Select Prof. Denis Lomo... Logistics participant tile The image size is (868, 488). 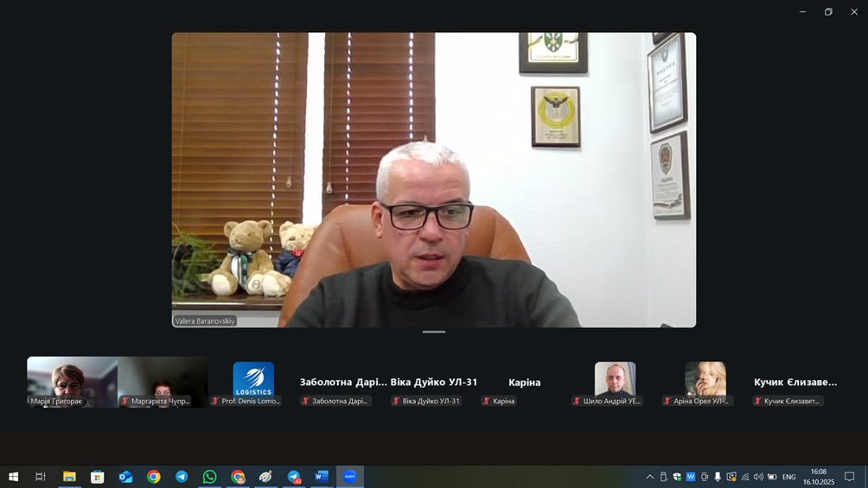coord(253,381)
